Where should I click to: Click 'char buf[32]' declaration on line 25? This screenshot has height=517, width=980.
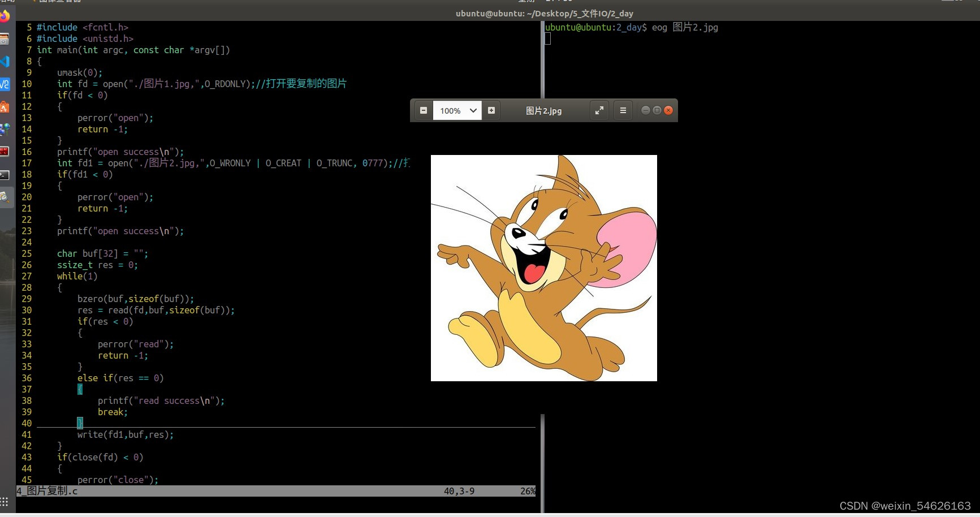[102, 253]
